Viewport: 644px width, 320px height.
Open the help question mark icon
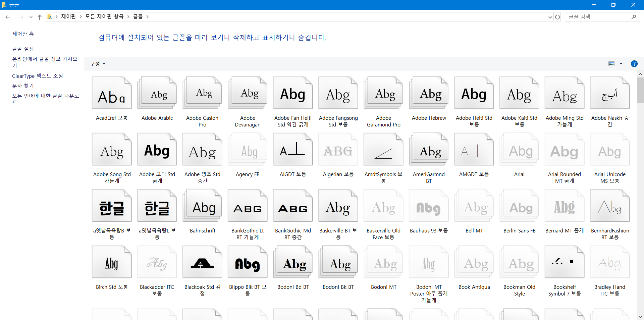pos(634,64)
